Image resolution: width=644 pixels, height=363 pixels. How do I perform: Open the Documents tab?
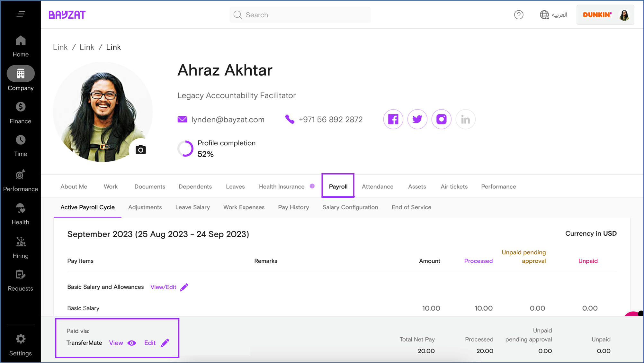(x=150, y=186)
